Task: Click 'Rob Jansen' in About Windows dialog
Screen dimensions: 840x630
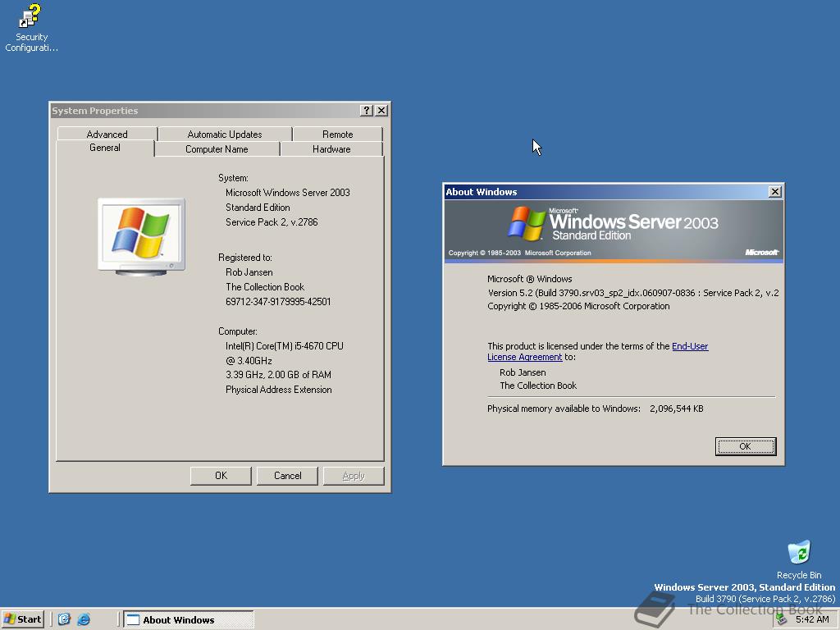Action: [523, 372]
